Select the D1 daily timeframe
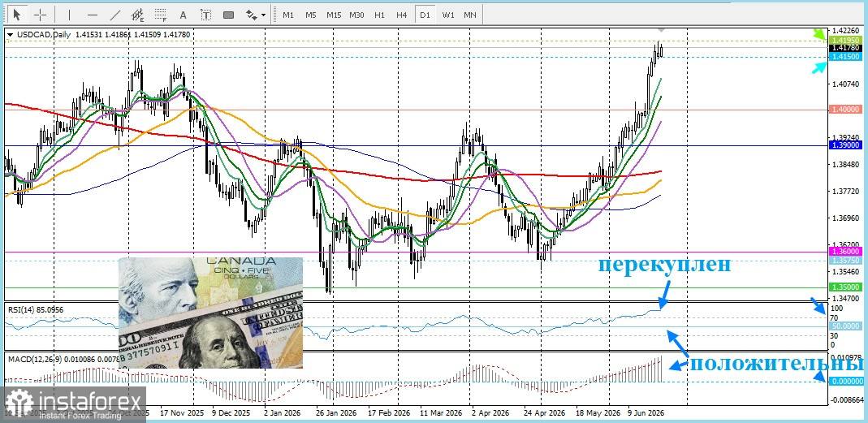The width and height of the screenshot is (868, 423). pos(425,15)
